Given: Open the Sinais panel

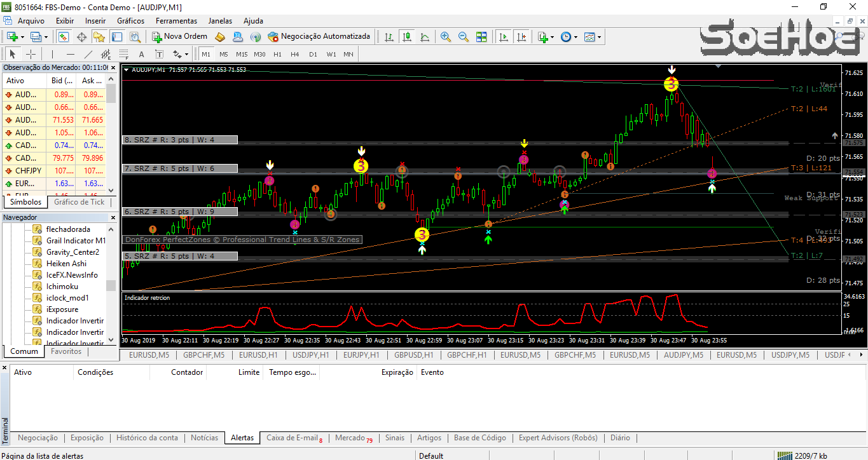Looking at the screenshot, I should (394, 438).
